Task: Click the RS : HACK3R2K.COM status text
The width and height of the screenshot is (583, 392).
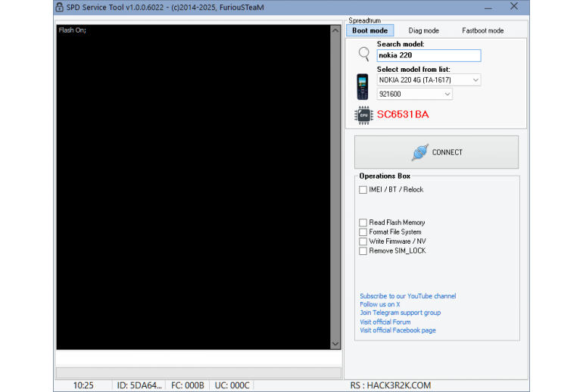Action: (x=391, y=386)
